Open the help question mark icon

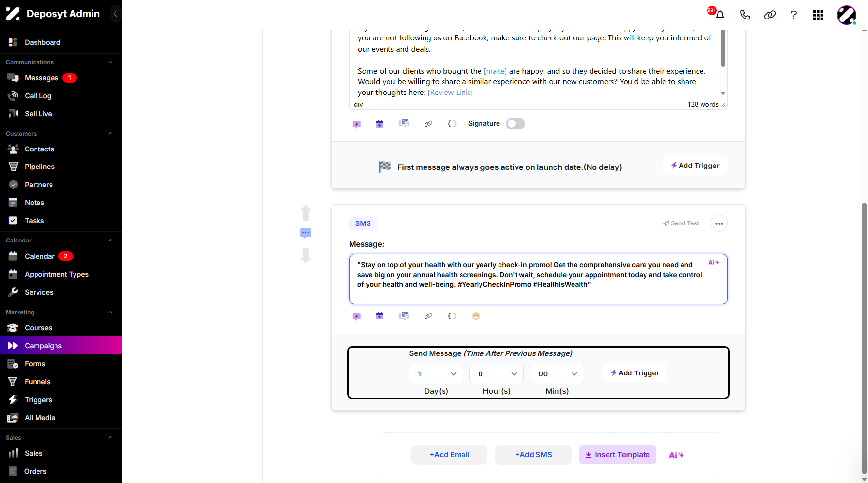[794, 15]
